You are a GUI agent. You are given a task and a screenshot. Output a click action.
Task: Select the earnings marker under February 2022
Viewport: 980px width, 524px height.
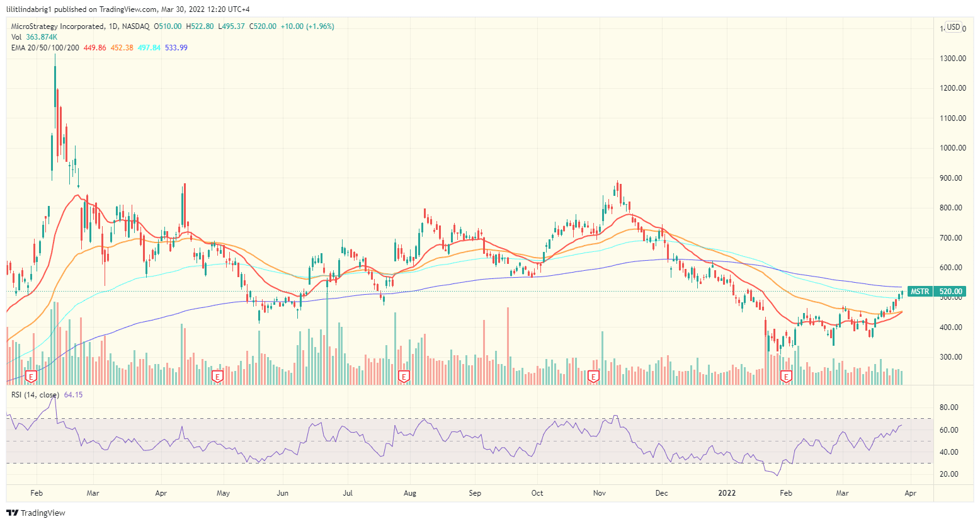pyautogui.click(x=786, y=376)
